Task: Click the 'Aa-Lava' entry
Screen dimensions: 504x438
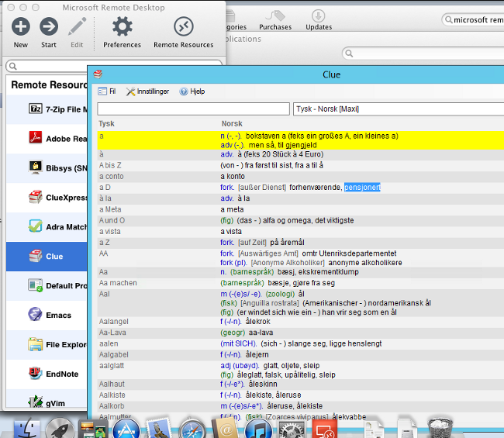Action: (x=112, y=333)
